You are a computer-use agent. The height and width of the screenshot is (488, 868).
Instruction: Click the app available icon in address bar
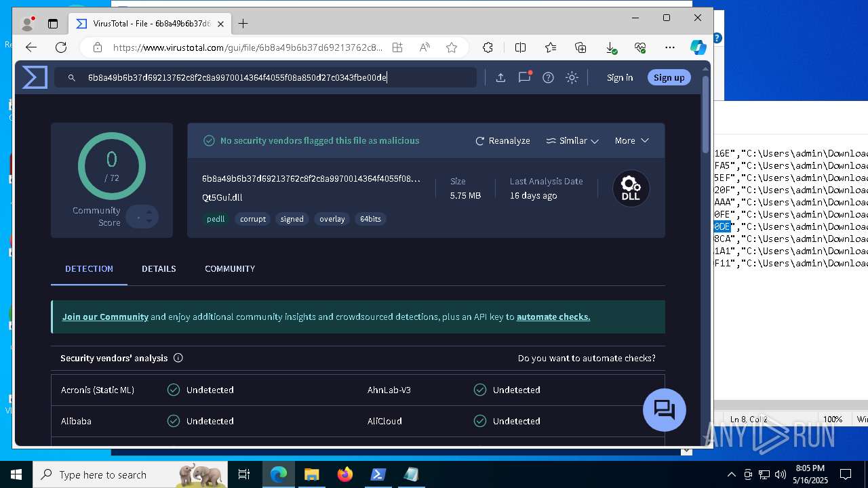pos(397,47)
